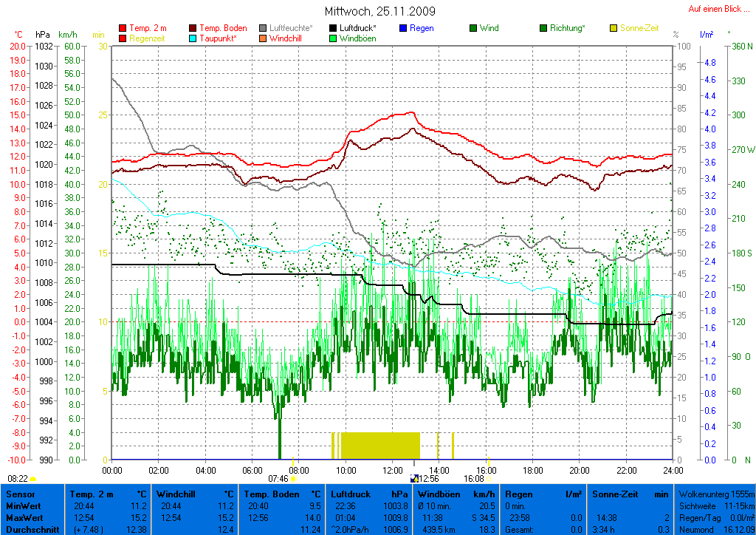Click the red Temp. 2 m legend swatch

[123, 28]
